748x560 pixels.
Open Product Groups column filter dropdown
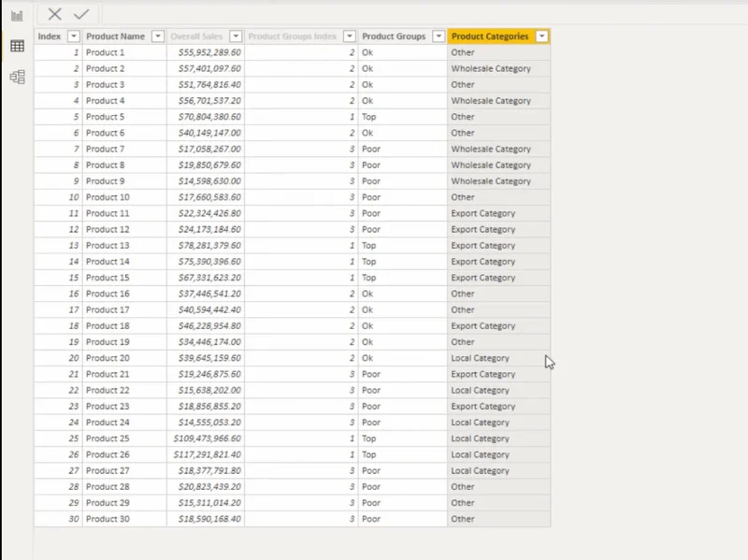point(439,36)
